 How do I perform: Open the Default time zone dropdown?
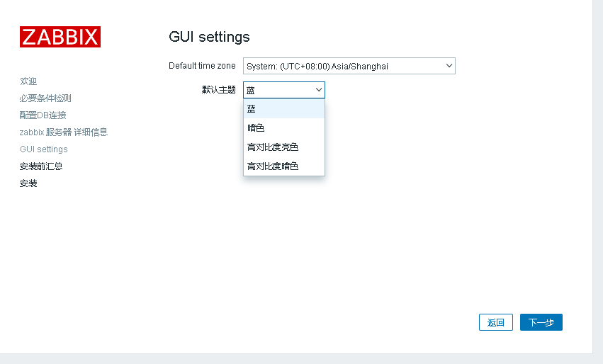click(x=349, y=66)
